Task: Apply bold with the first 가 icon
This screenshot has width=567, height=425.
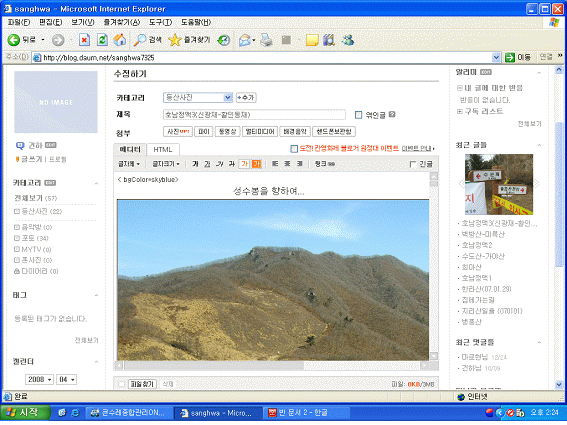Action: 195,164
